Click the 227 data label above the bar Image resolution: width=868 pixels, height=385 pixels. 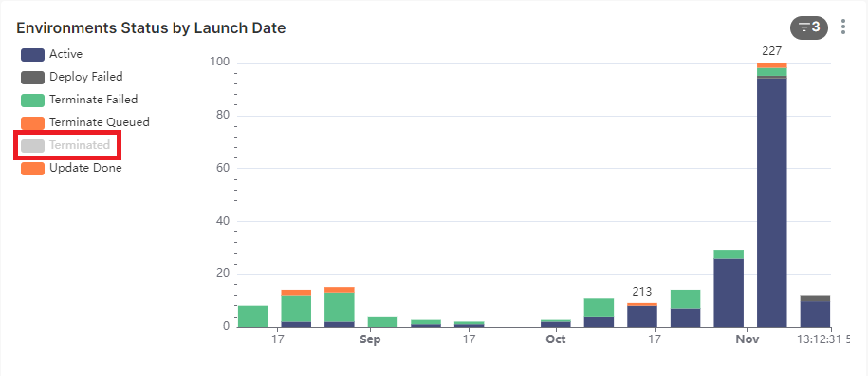[x=771, y=51]
